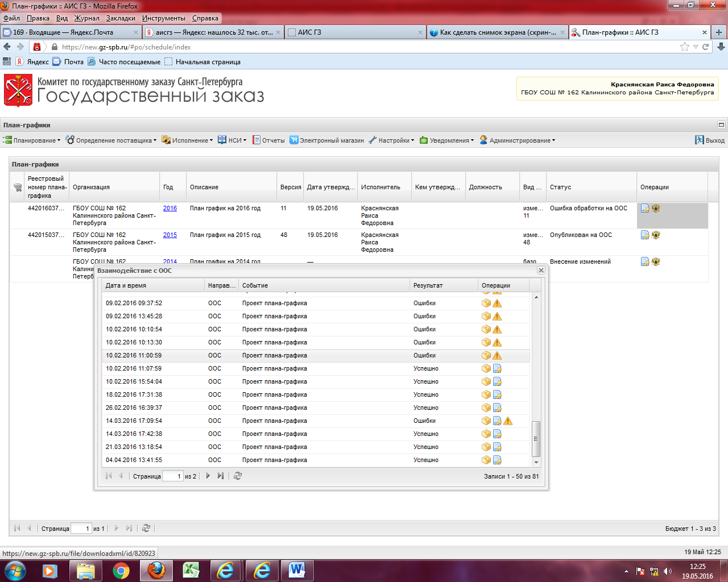
Task: Open the 2016 year link
Action: [x=169, y=209]
